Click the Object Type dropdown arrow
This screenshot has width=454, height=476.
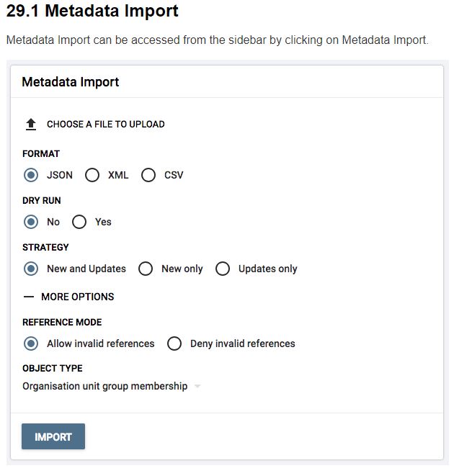click(197, 387)
